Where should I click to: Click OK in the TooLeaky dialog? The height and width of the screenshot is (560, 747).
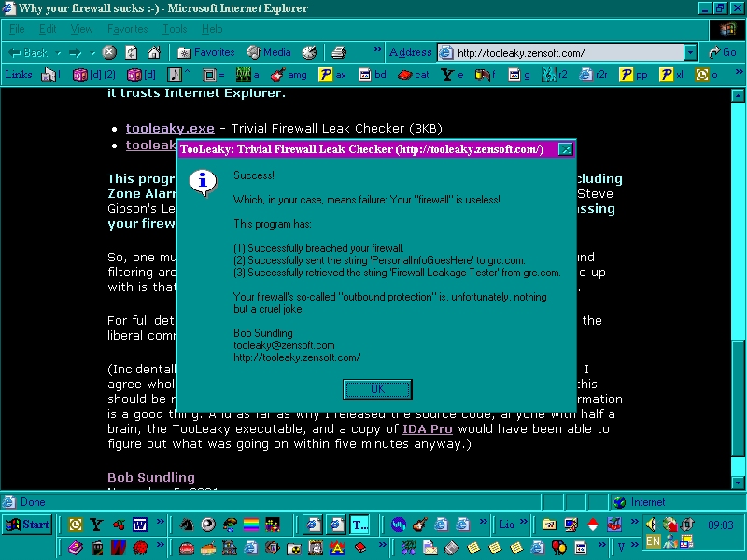pos(377,389)
